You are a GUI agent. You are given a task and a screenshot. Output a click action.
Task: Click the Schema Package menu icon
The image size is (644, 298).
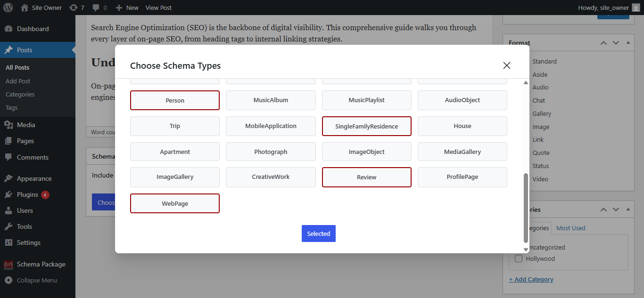click(8, 265)
